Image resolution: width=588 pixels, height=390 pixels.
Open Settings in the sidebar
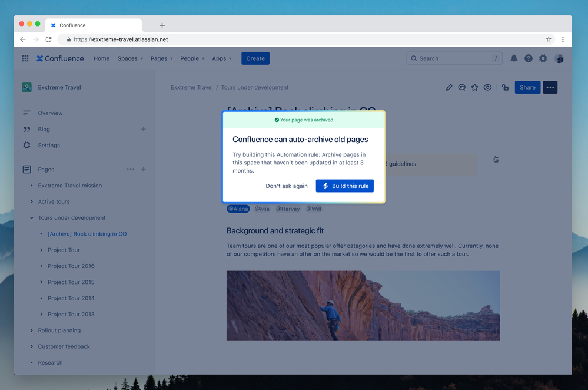[49, 146]
